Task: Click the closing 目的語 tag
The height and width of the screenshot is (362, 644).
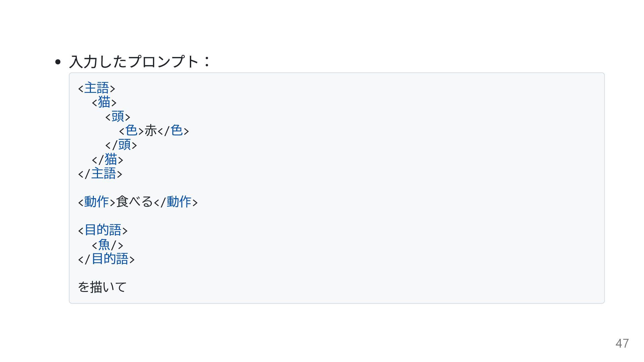Action: 106,259
